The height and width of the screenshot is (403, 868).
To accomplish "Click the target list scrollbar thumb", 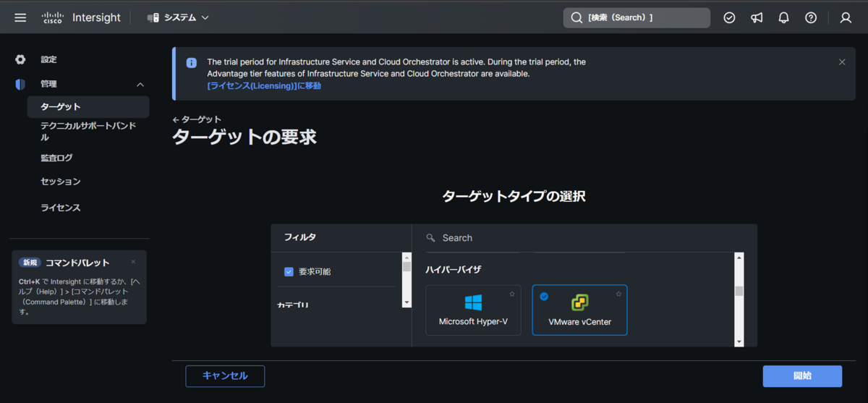I will pyautogui.click(x=739, y=291).
